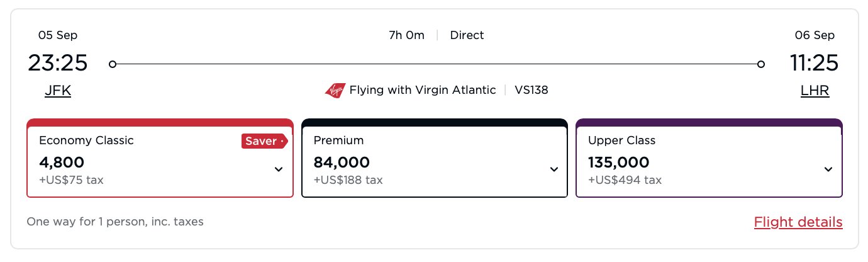The width and height of the screenshot is (868, 262).
Task: Expand the Economy Classic fare chevron
Action: pos(279,169)
